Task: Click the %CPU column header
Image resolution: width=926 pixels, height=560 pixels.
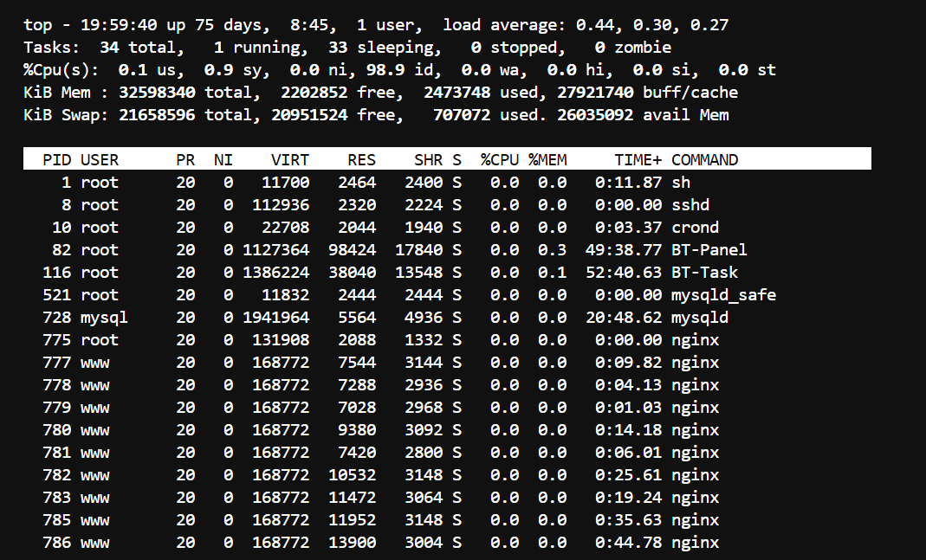Action: [x=500, y=160]
